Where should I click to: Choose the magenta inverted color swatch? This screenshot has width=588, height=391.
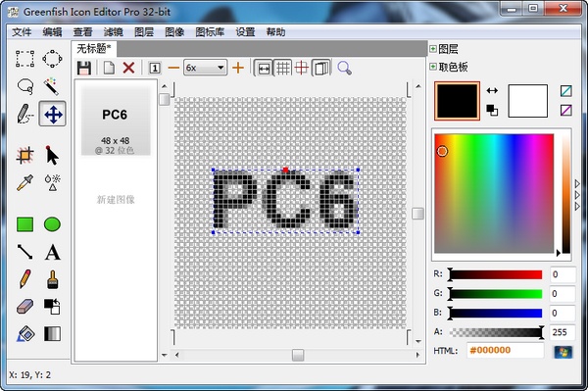pyautogui.click(x=566, y=110)
